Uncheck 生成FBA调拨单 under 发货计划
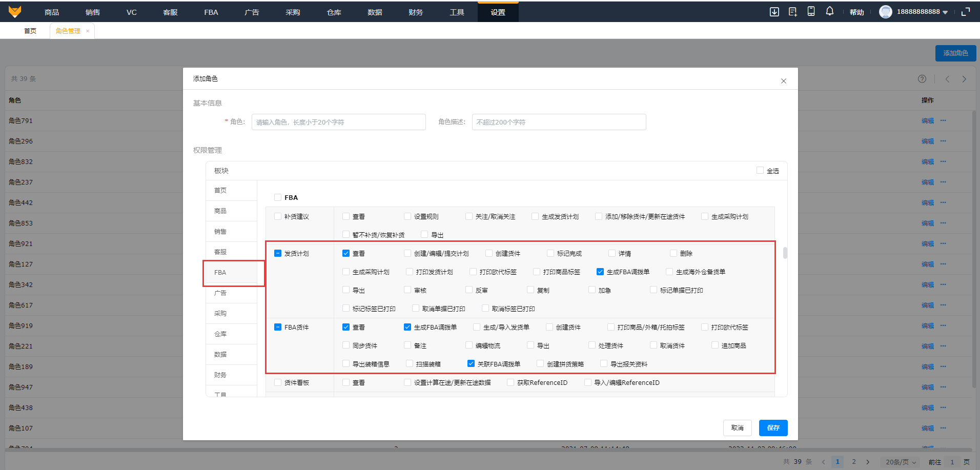This screenshot has width=980, height=470. (600, 272)
